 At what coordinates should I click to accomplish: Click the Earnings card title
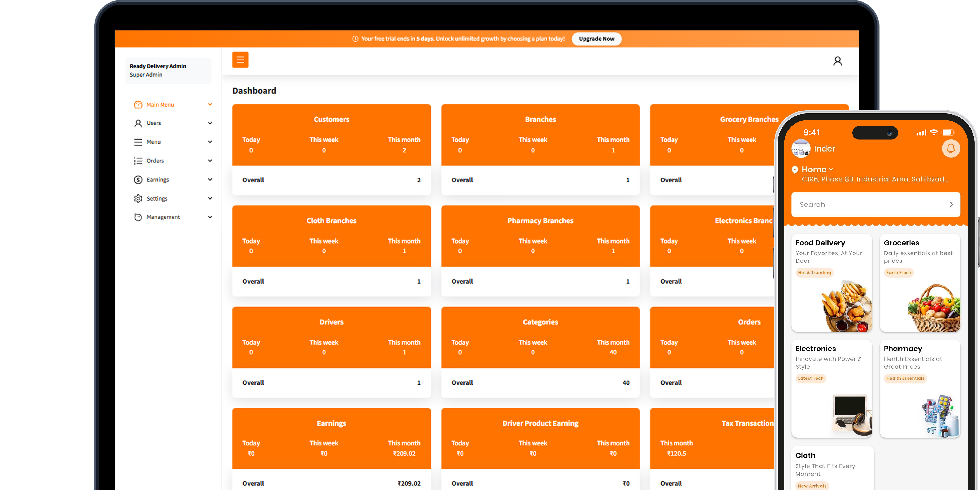(x=331, y=423)
